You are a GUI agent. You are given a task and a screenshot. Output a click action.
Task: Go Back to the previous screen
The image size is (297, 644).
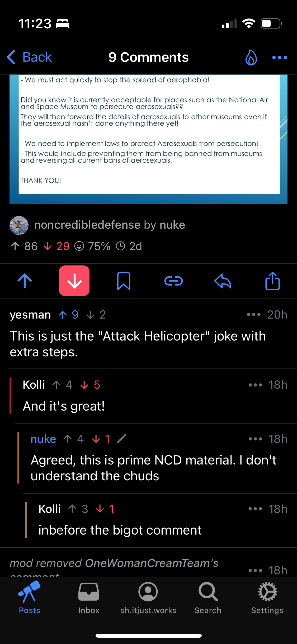point(30,57)
